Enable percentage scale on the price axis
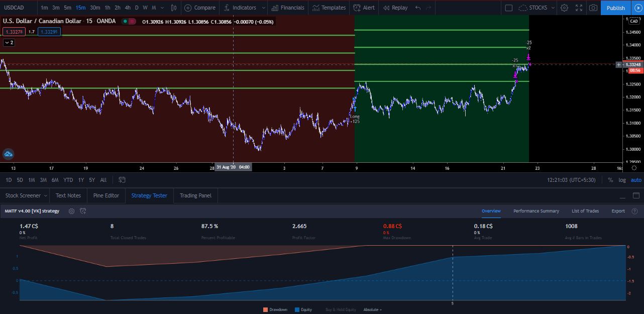Screen dimensions: 644x314 pos(609,180)
